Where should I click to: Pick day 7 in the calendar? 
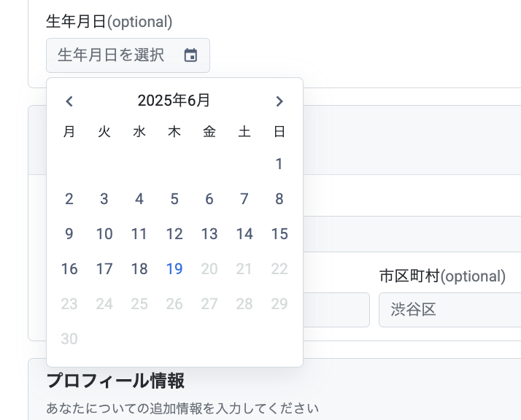click(x=244, y=198)
